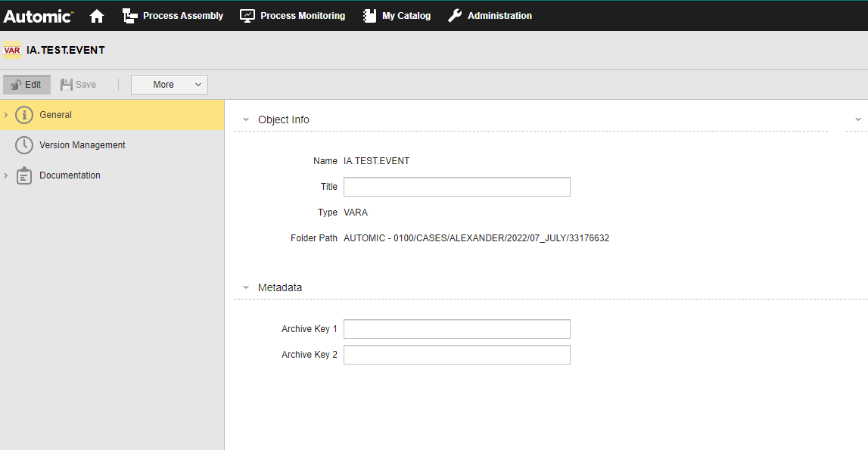The height and width of the screenshot is (450, 868).
Task: Click the Documentation clipboard icon
Action: point(24,175)
